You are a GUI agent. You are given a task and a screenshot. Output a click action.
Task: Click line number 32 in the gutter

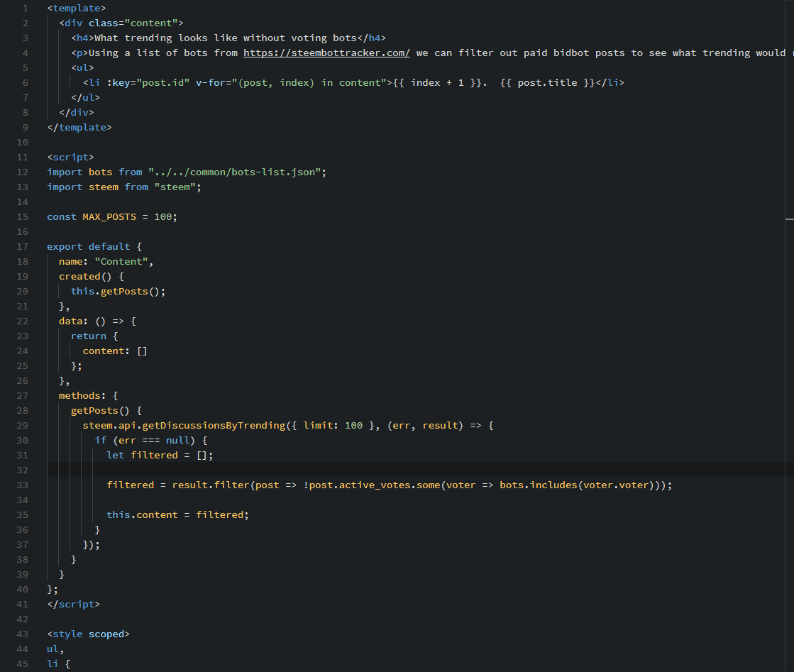(x=22, y=470)
